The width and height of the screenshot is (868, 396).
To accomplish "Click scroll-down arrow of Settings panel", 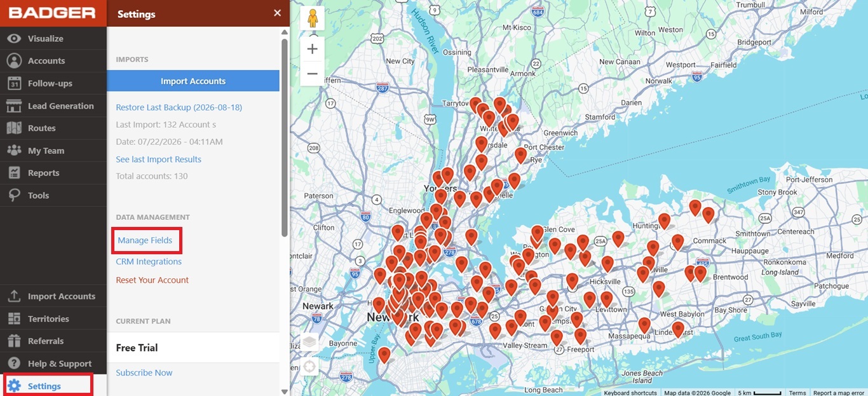I will click(285, 391).
